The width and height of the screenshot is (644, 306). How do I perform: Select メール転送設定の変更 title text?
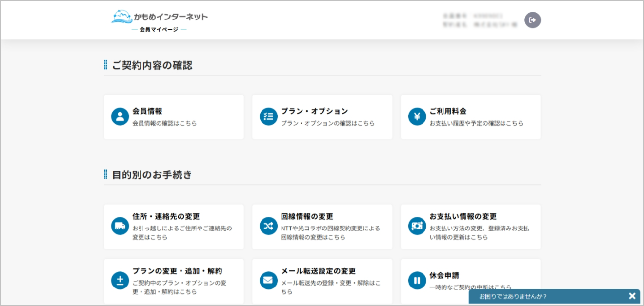point(318,271)
